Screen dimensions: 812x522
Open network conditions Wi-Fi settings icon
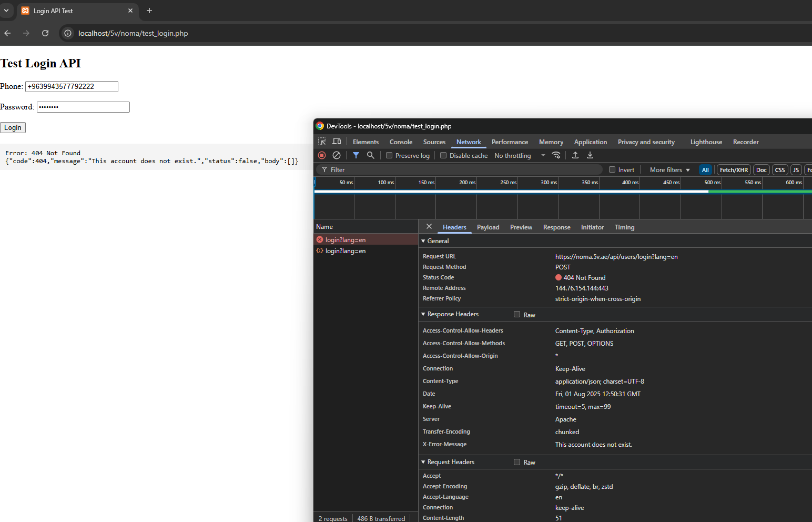(x=556, y=155)
